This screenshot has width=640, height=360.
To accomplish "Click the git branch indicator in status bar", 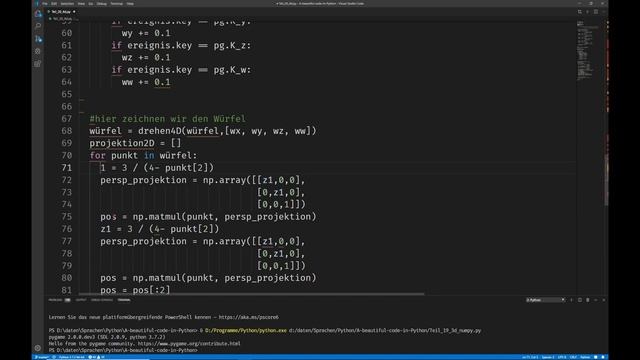I will [42, 357].
